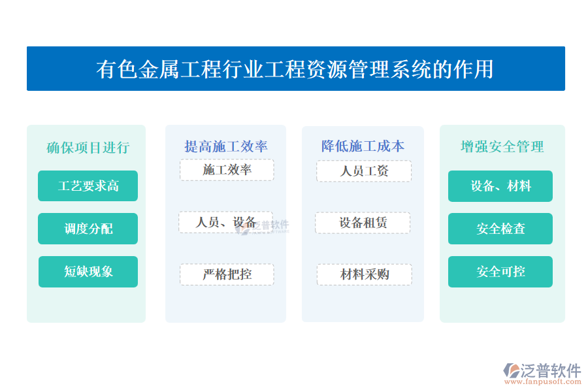Click the 提高施工效率 column heading

226,146
